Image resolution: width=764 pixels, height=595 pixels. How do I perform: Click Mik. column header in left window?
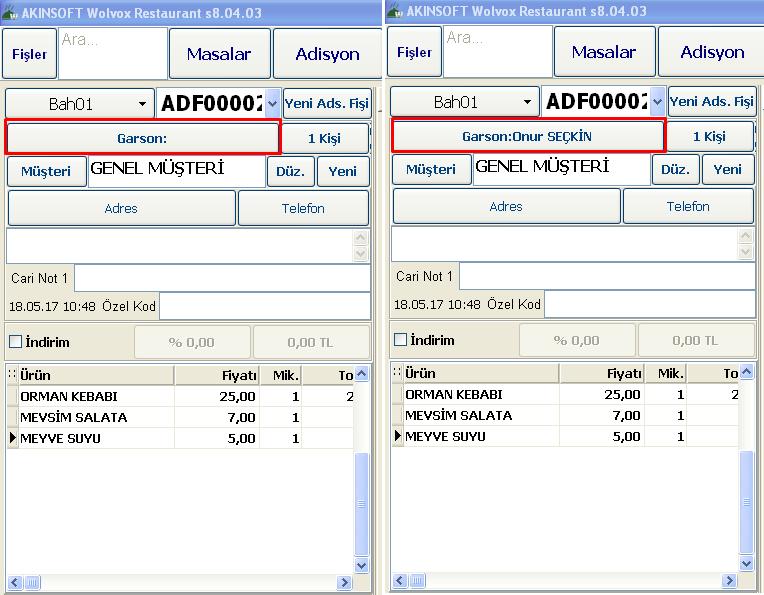coord(281,375)
